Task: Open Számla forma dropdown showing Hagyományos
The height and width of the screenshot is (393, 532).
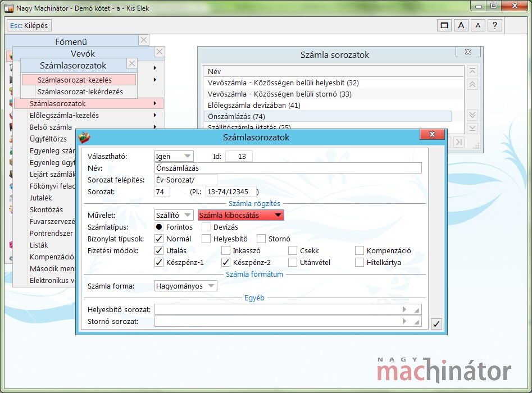Action: [x=185, y=286]
